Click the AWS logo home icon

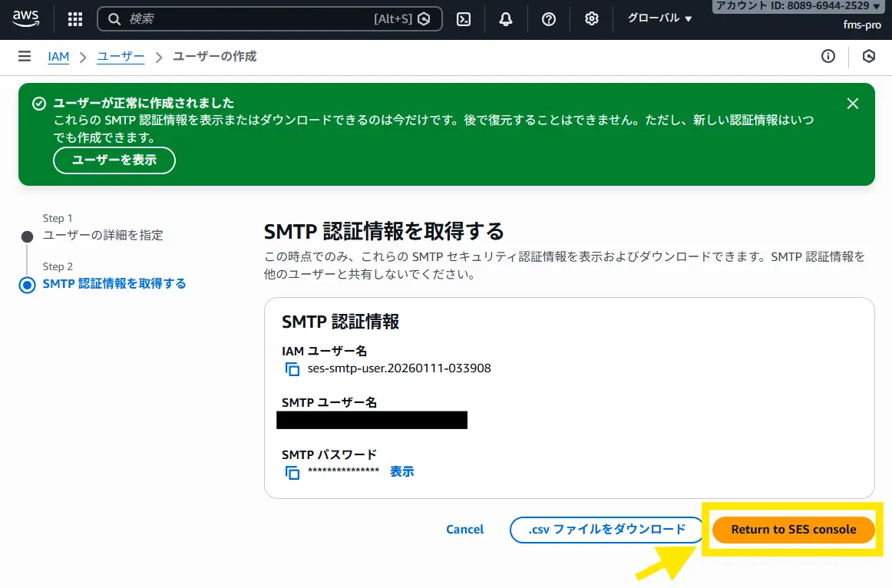pyautogui.click(x=26, y=18)
